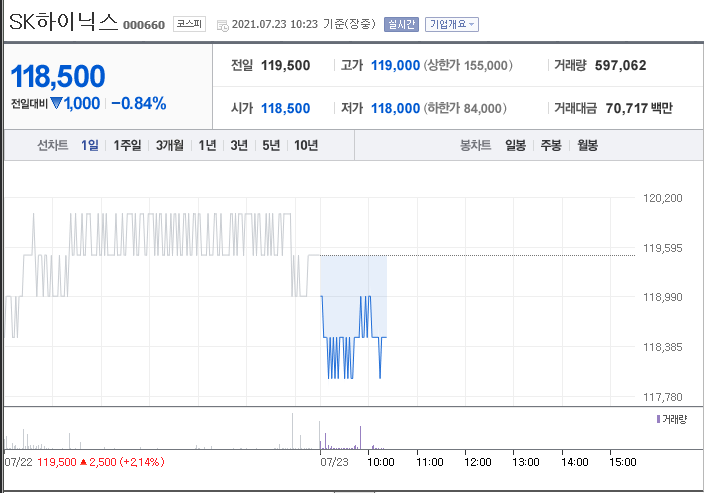Screen dimensions: 704x493
Task: Open the 월봉 monthly candle chart
Action: click(587, 145)
